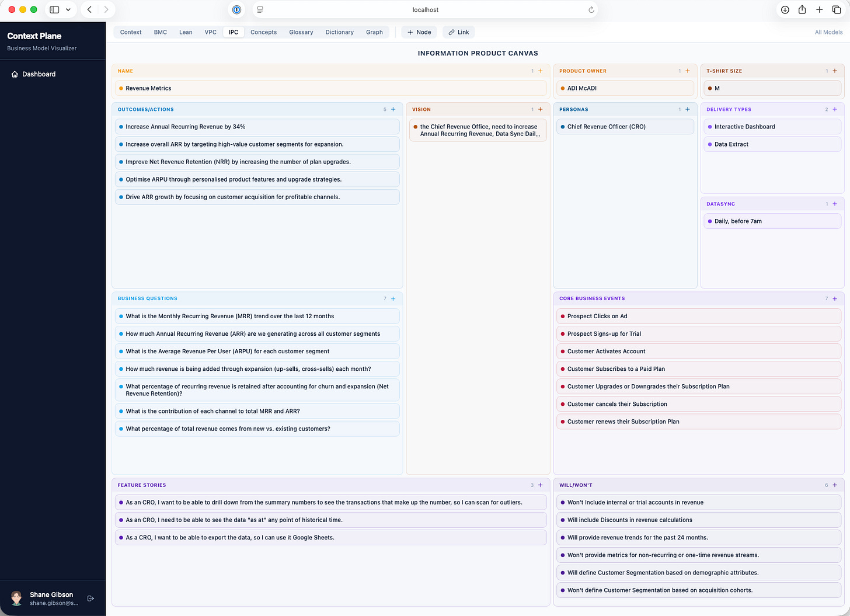Viewport: 850px width, 616px height.
Task: Toggle the Safari sidebar button
Action: (54, 10)
